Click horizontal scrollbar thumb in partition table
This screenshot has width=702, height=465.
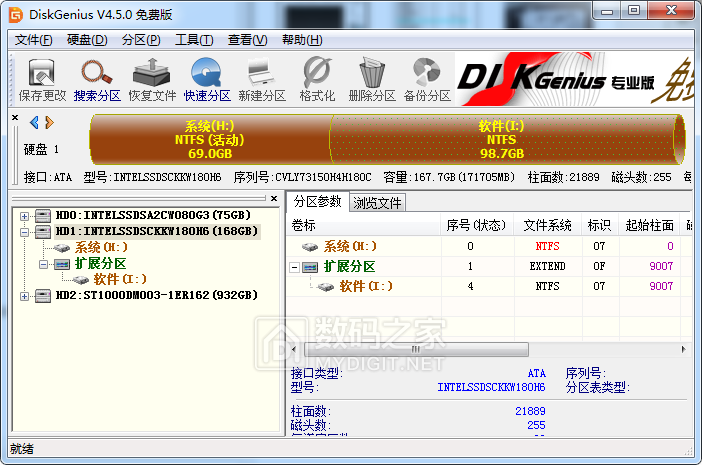[416, 349]
